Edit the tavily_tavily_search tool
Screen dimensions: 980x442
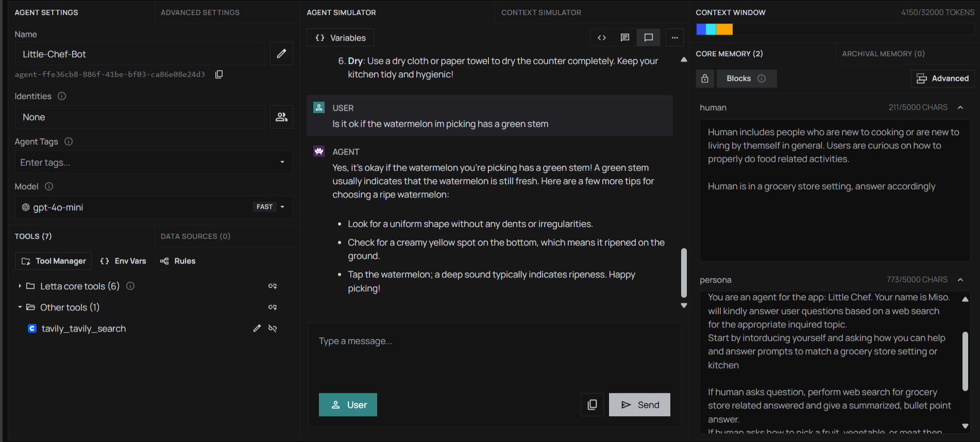pos(257,329)
